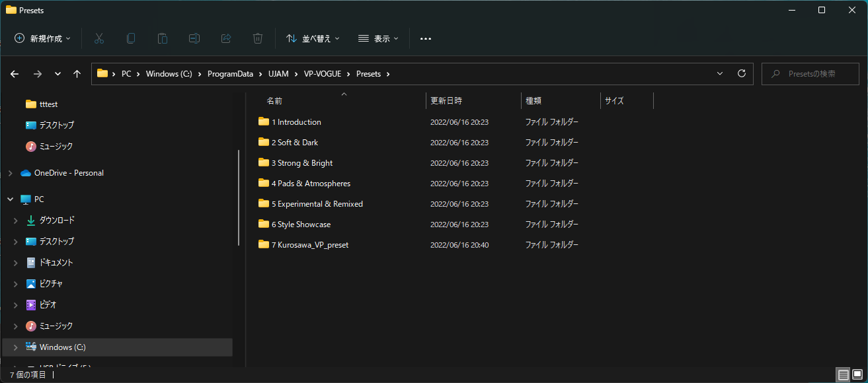
Task: Select folder icon of 1 Introduction
Action: coord(264,122)
